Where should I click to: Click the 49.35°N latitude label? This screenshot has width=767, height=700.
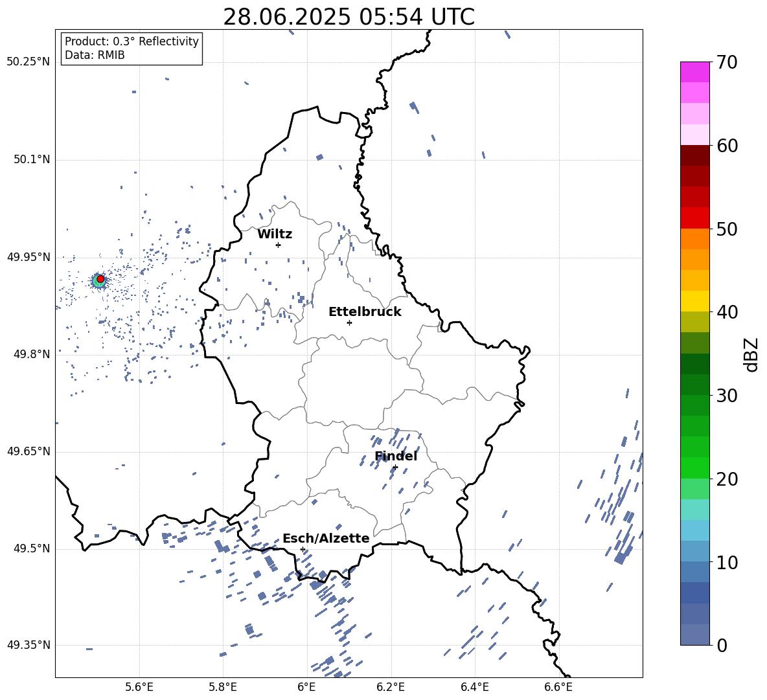[x=29, y=645]
